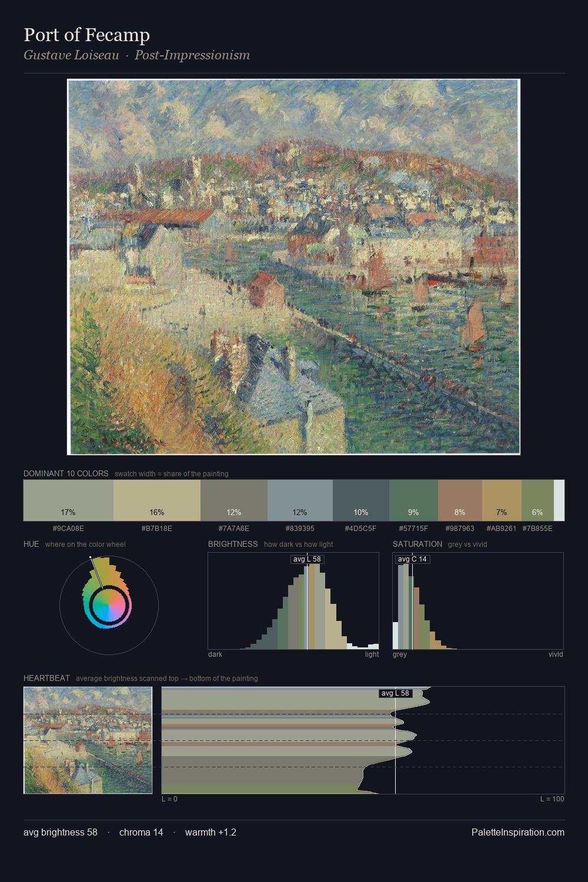Click the title "Port of Fecamp"
The height and width of the screenshot is (882, 588).
86,35
